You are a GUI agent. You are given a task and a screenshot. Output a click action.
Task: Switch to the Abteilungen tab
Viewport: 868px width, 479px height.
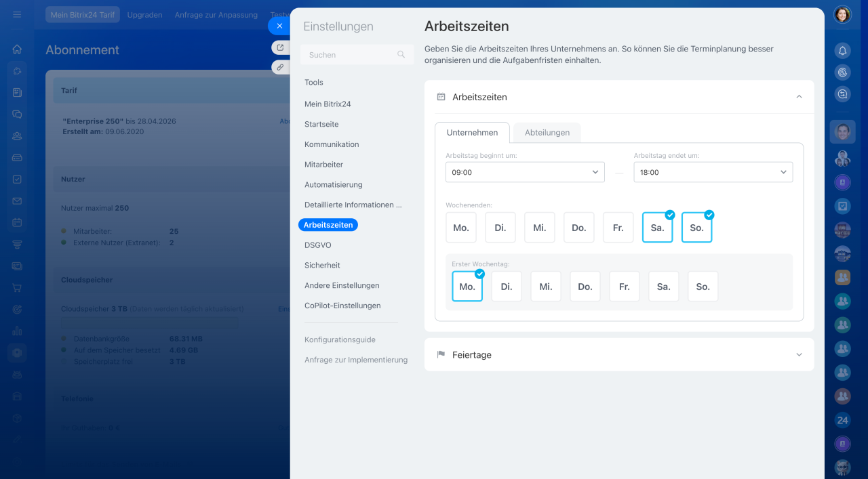[x=547, y=133]
